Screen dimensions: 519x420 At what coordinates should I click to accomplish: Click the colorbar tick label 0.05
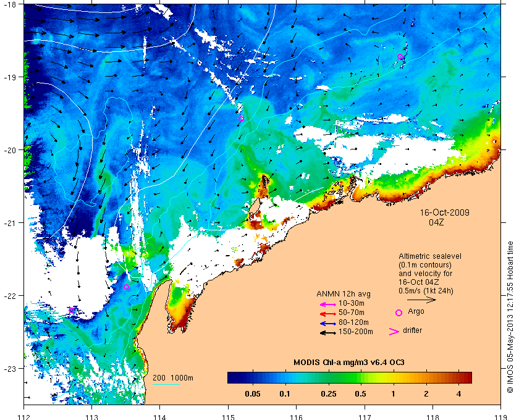click(x=253, y=394)
